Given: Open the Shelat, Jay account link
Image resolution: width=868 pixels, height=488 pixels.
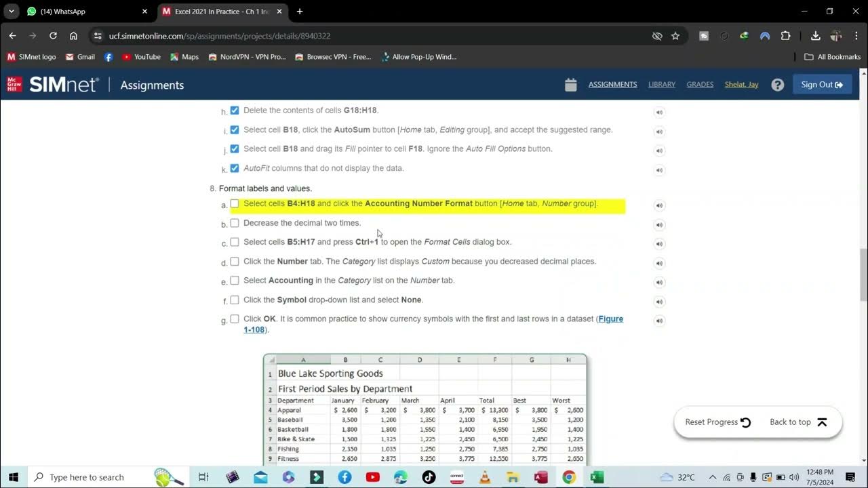Looking at the screenshot, I should [x=741, y=85].
